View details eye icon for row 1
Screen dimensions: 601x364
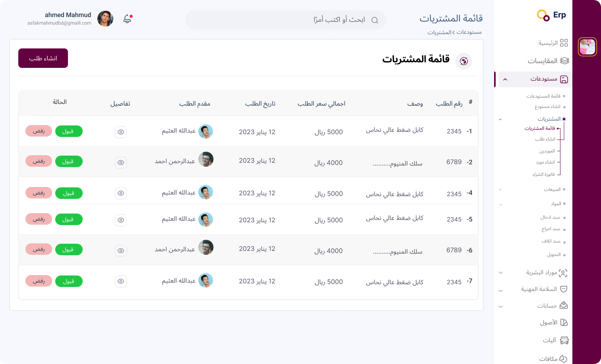[x=121, y=132]
